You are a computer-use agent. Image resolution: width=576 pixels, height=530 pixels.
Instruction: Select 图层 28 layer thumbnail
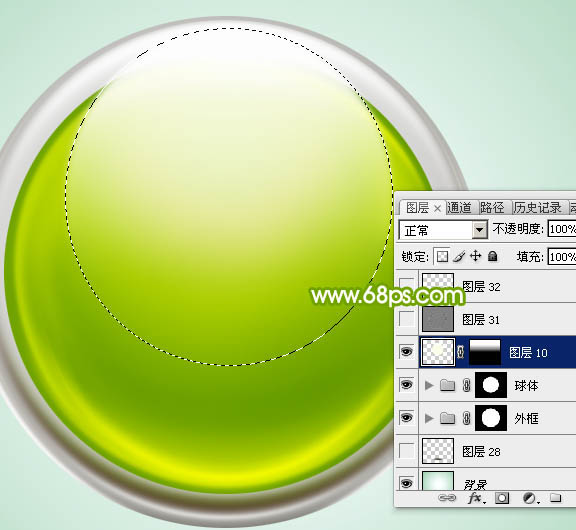(x=438, y=451)
